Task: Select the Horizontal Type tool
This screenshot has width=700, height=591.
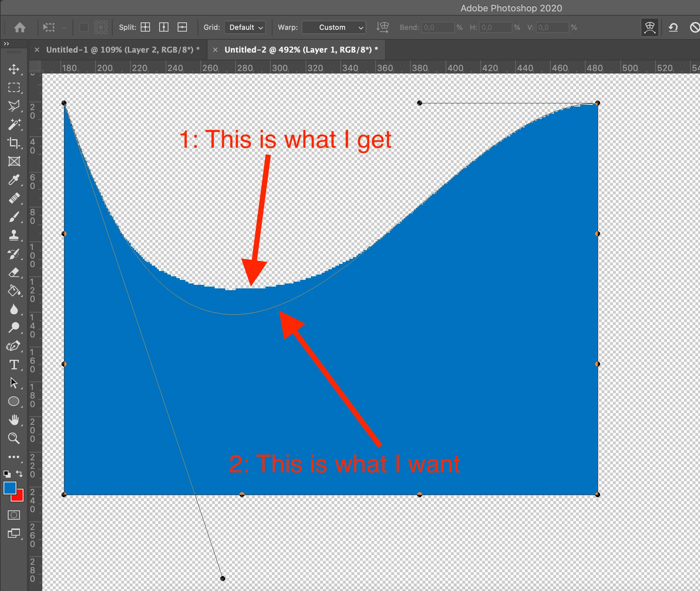Action: pyautogui.click(x=14, y=365)
